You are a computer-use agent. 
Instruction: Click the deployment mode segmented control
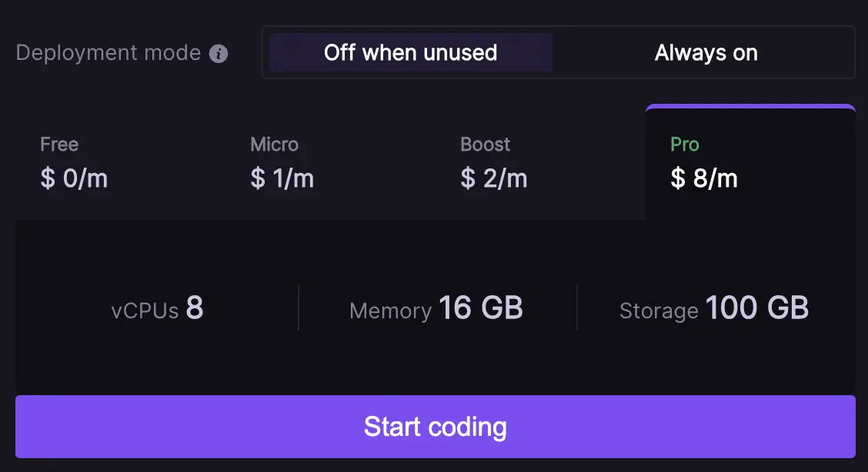pyautogui.click(x=558, y=52)
